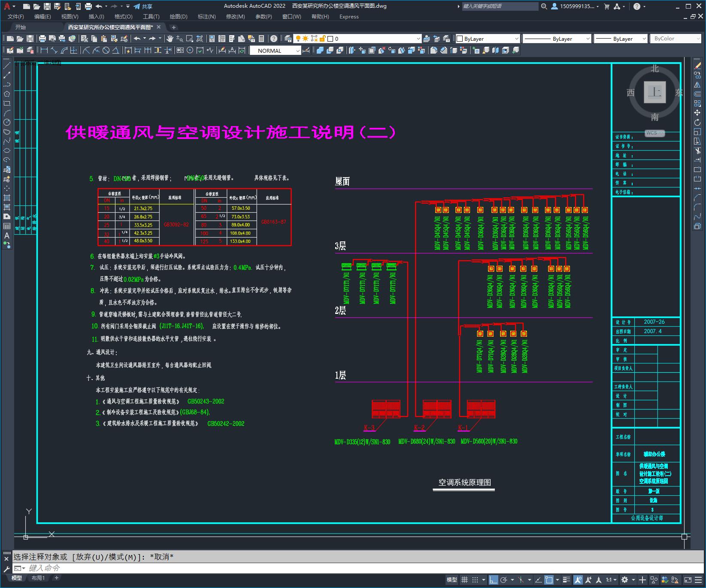The width and height of the screenshot is (706, 588).
Task: Open the ByLayer linetype dropdown
Action: 557,39
